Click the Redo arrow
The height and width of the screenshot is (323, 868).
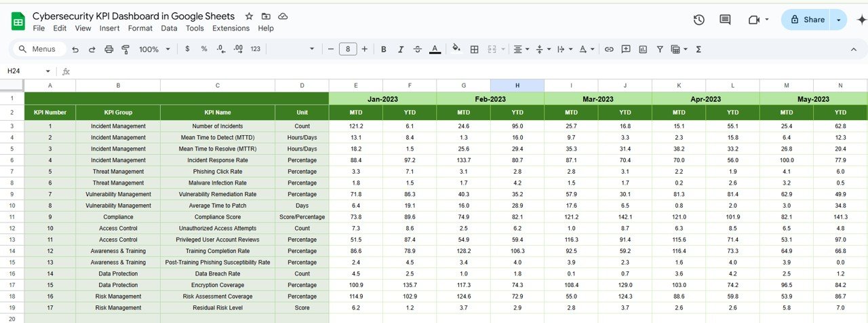point(92,49)
